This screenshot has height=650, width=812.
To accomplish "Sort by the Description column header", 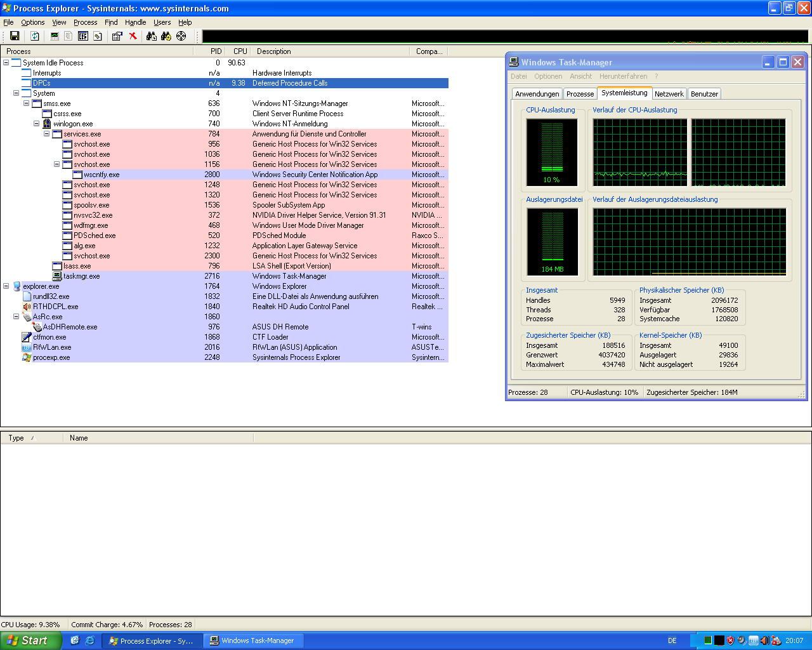I will coord(330,51).
